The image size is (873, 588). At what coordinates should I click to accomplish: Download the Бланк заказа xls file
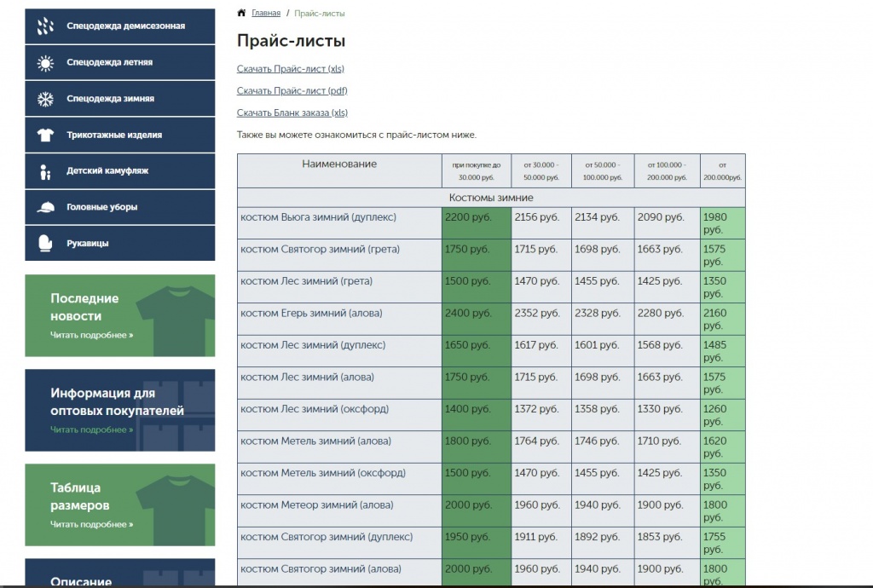[x=292, y=113]
